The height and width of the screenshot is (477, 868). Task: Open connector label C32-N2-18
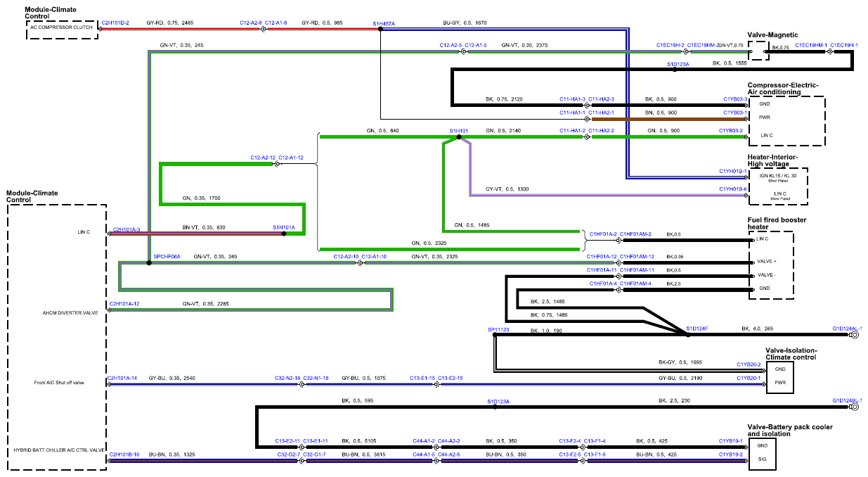coord(287,378)
